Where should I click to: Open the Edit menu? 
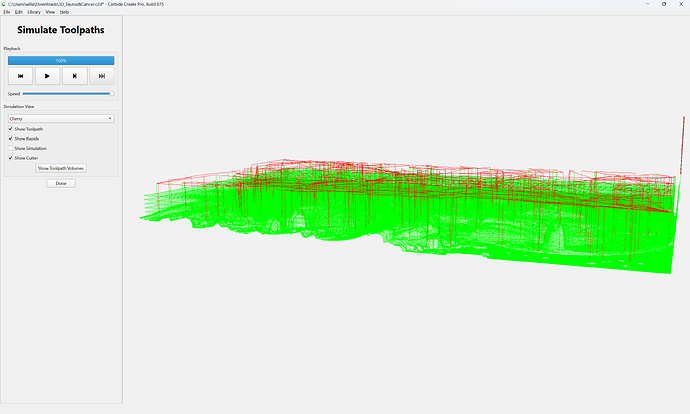[18, 12]
